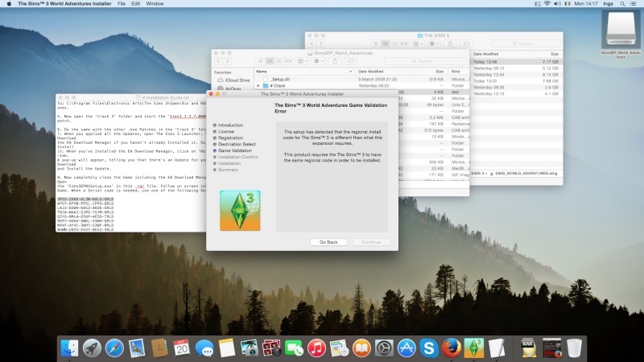Click the volume icon in menu bar
The height and width of the screenshot is (362, 644).
pos(557,4)
